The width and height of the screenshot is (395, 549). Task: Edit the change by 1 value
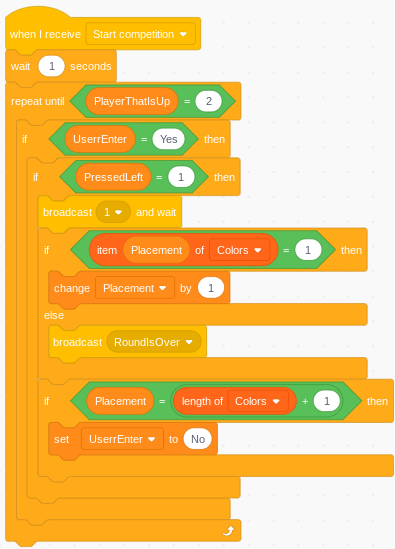211,288
